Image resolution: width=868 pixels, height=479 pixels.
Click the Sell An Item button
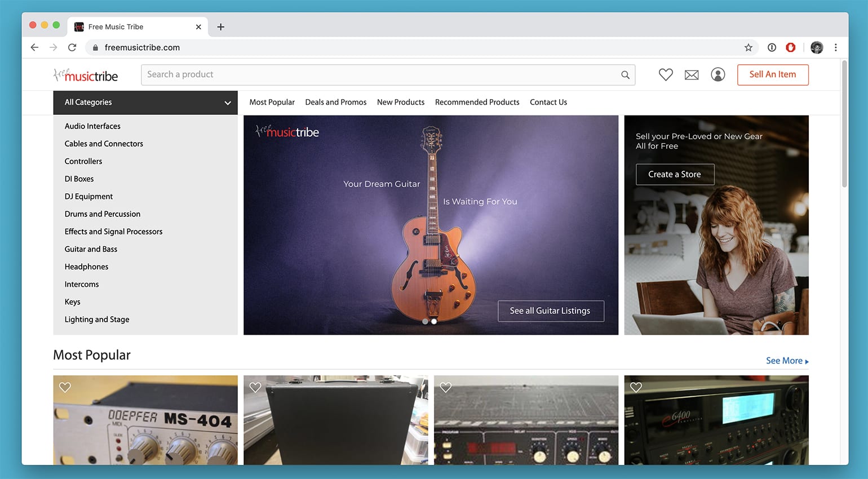coord(772,74)
